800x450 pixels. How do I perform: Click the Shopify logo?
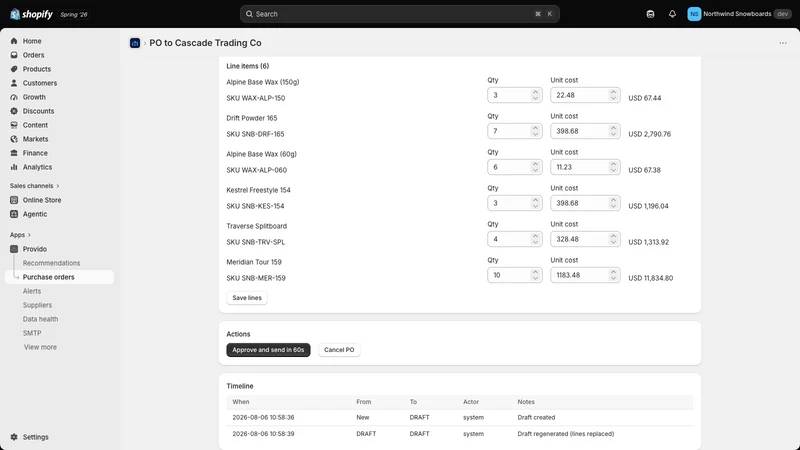pyautogui.click(x=31, y=14)
